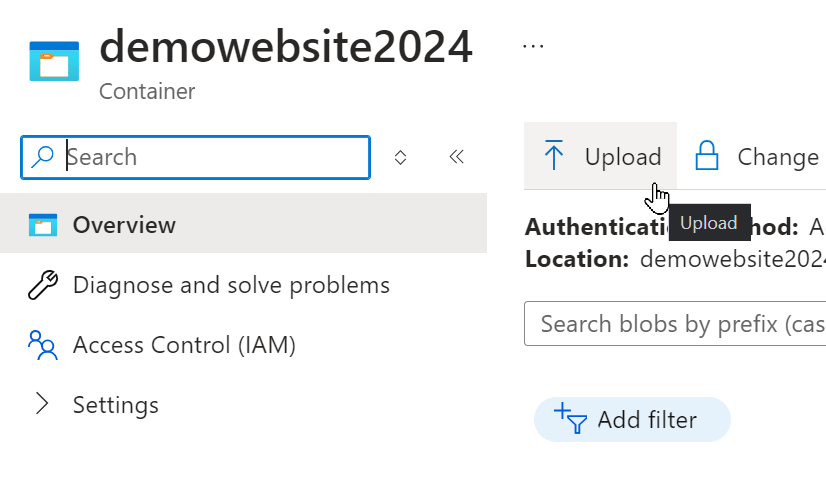Click the Change access level button text

[777, 157]
